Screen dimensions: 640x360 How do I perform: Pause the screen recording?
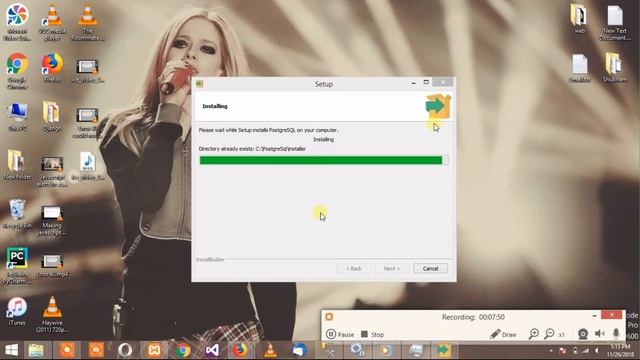coord(340,334)
